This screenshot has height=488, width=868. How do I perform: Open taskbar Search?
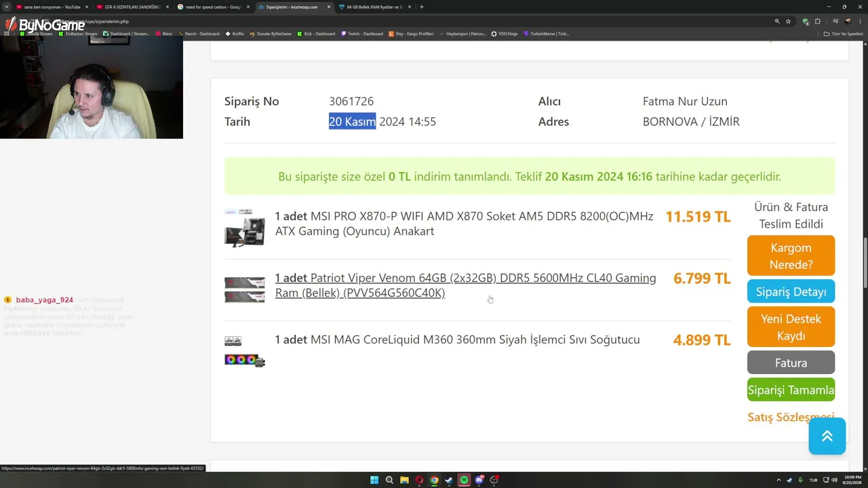point(389,480)
